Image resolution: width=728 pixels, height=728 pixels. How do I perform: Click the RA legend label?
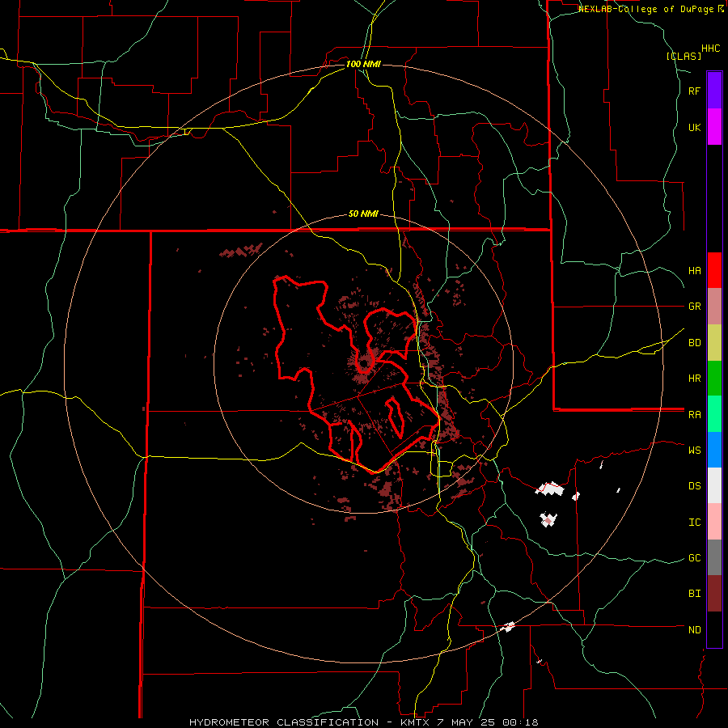(x=695, y=415)
